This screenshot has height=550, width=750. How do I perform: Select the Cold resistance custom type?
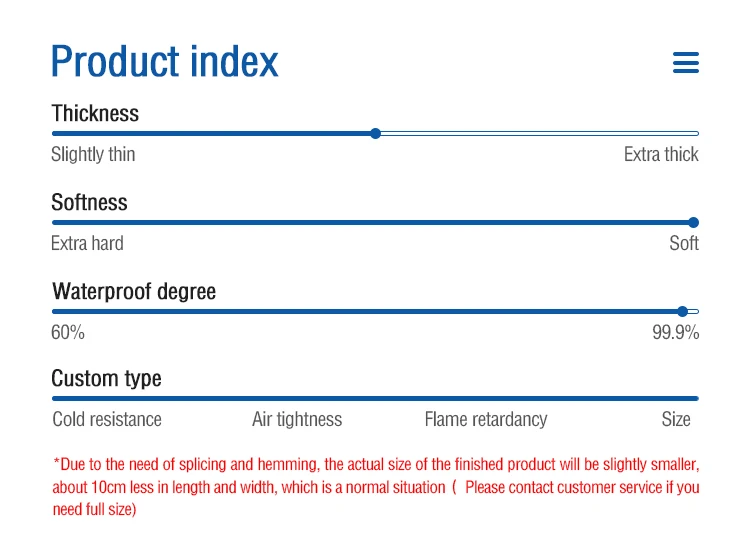click(x=107, y=419)
